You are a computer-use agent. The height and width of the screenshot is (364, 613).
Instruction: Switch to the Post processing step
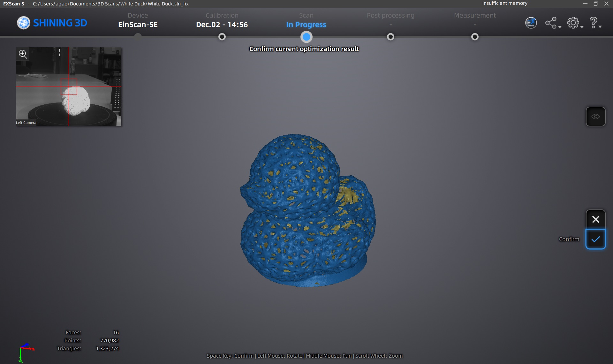point(390,37)
